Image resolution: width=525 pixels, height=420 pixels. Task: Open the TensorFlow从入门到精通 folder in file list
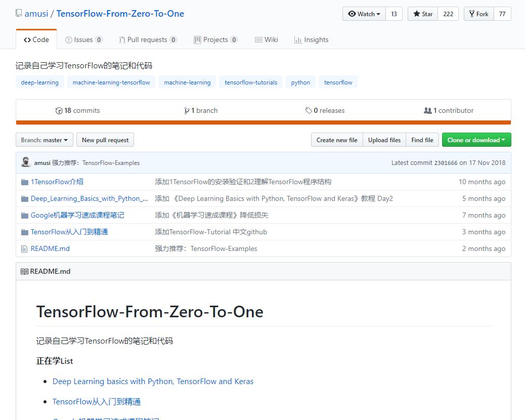click(x=69, y=232)
